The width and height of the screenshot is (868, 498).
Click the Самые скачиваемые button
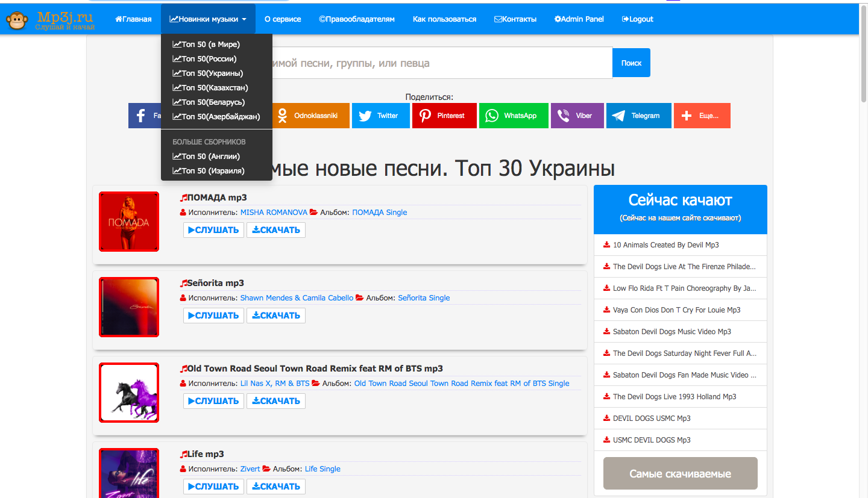681,473
